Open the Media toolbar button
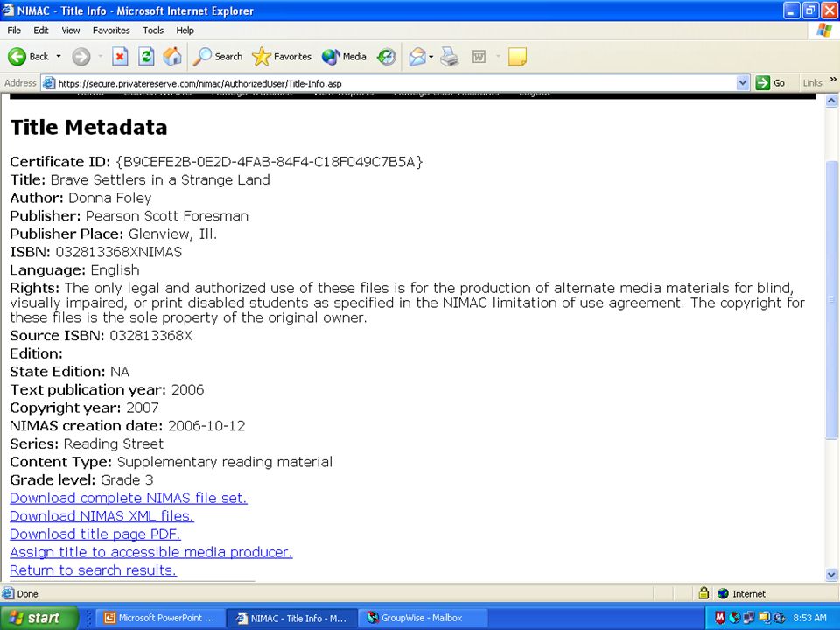This screenshot has height=630, width=840. click(x=344, y=56)
